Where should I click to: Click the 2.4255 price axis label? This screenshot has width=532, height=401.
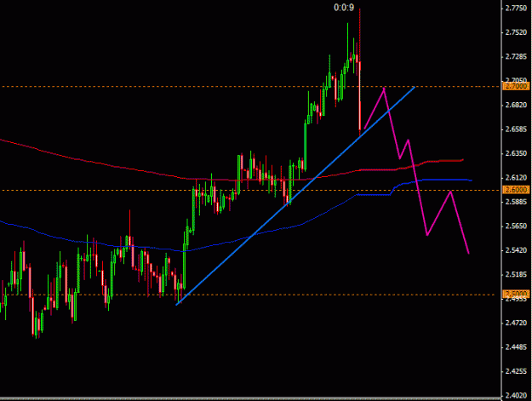click(516, 371)
